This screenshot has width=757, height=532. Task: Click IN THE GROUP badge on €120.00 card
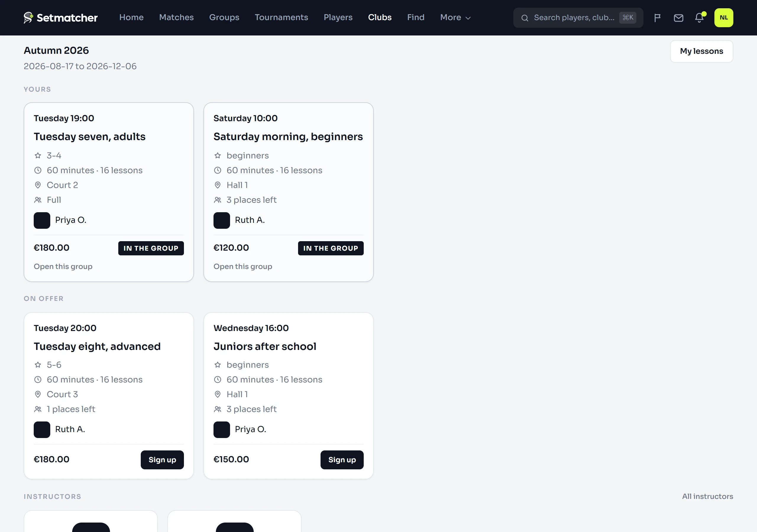(x=331, y=249)
